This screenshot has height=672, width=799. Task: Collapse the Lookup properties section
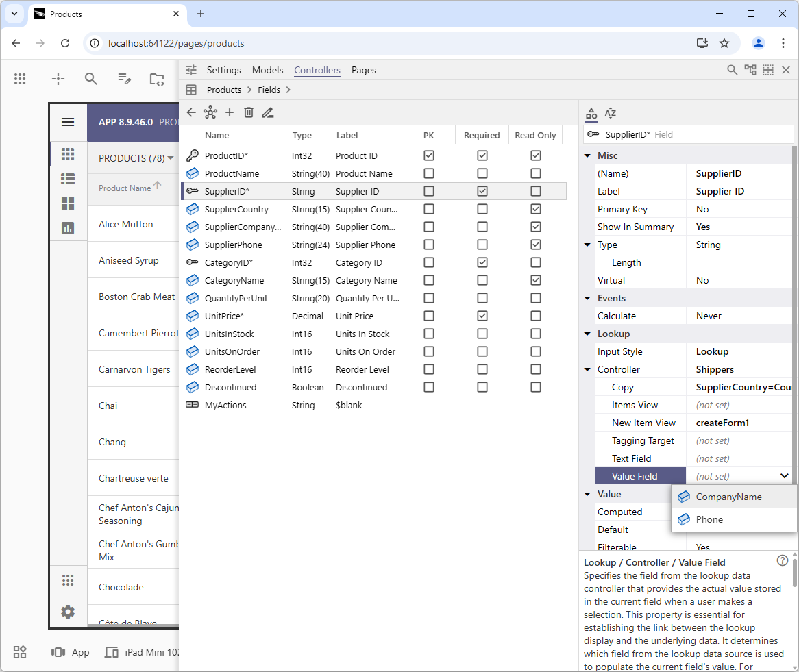click(x=587, y=334)
